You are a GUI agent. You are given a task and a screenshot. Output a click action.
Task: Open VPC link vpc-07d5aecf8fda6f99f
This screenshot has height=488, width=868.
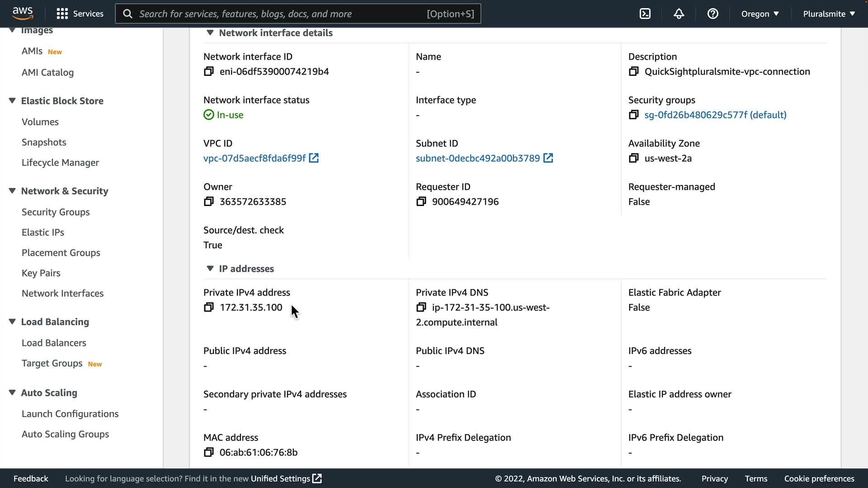(255, 158)
